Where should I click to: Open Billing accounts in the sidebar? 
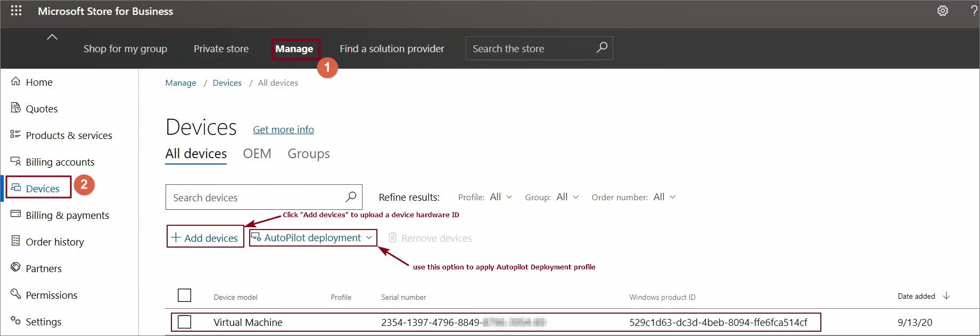coord(60,162)
